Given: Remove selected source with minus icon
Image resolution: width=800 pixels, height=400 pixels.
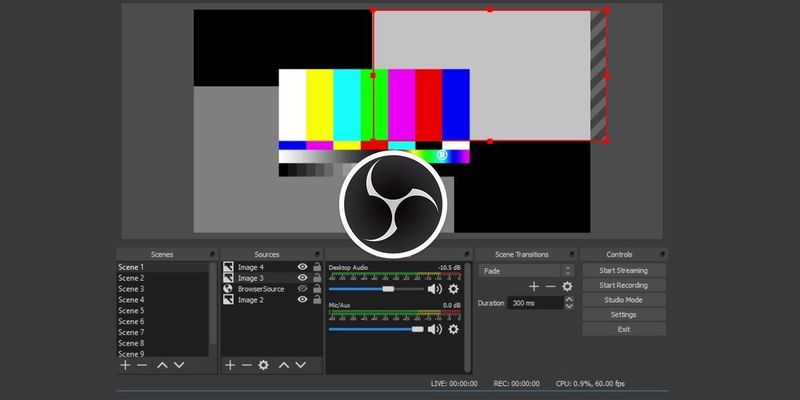Looking at the screenshot, I should point(246,365).
